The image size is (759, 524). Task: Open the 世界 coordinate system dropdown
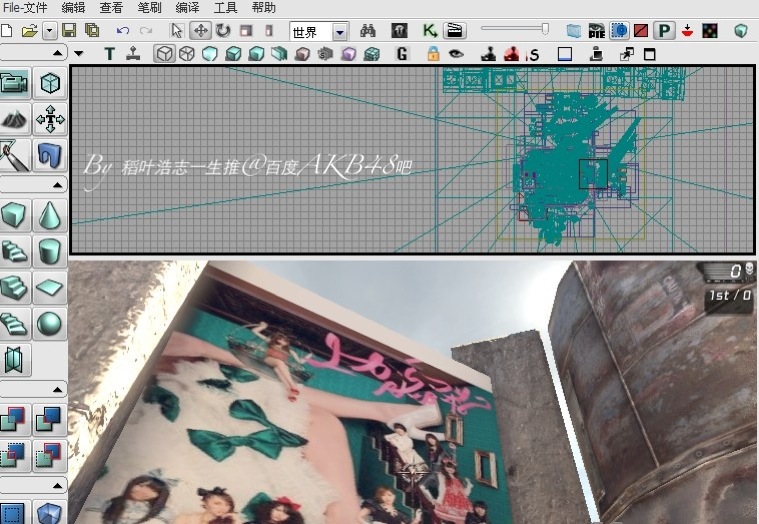340,32
